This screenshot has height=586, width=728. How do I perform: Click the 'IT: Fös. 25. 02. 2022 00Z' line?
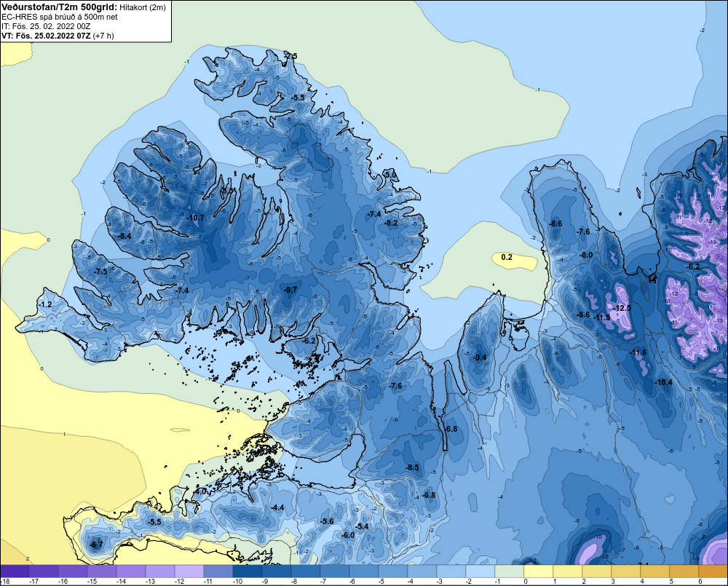click(46, 26)
